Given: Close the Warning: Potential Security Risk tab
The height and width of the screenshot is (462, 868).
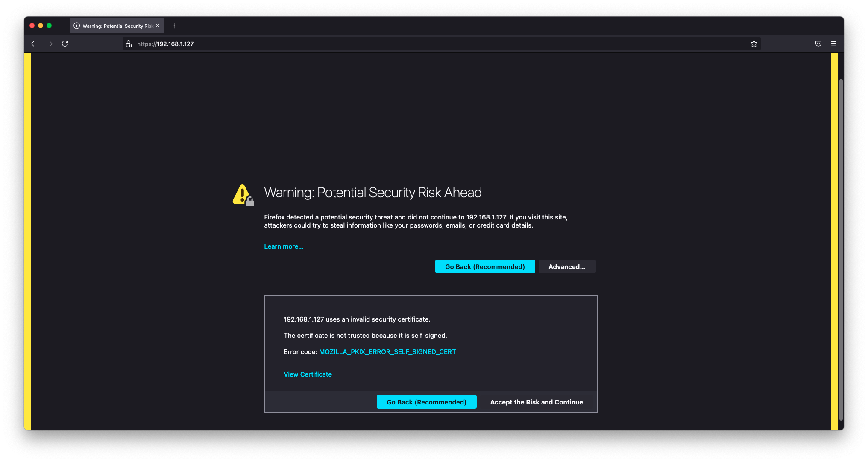Looking at the screenshot, I should coord(158,26).
